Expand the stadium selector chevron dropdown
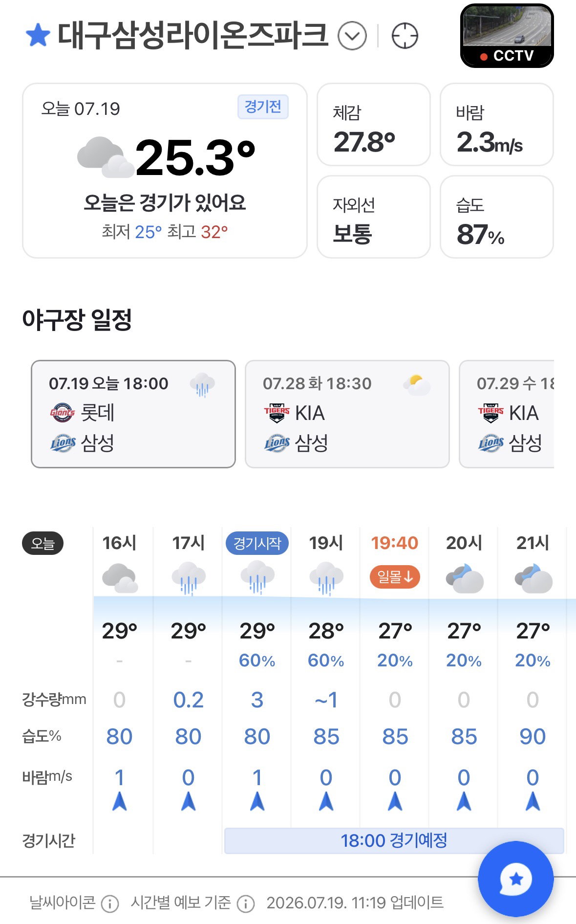 pyautogui.click(x=352, y=36)
